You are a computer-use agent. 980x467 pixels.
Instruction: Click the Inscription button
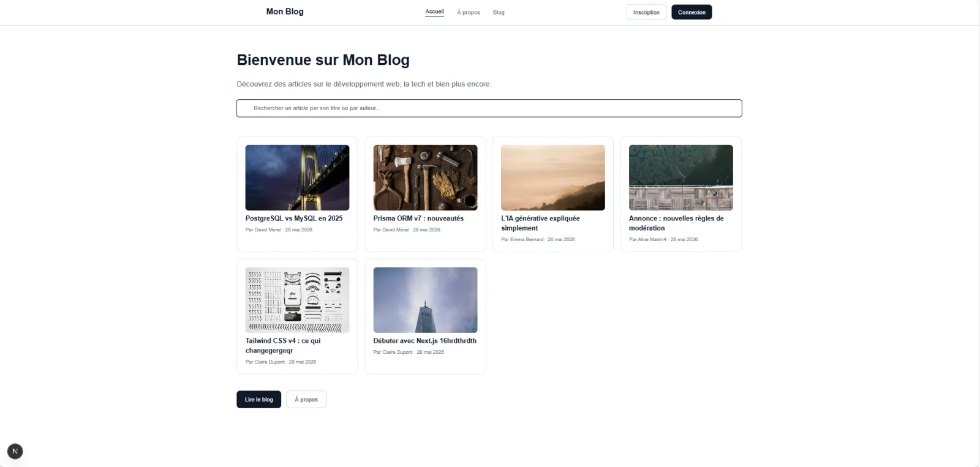click(646, 12)
